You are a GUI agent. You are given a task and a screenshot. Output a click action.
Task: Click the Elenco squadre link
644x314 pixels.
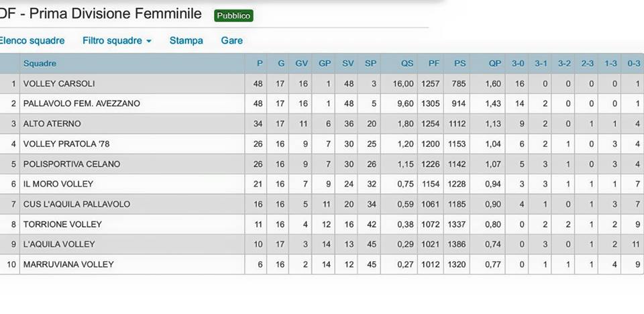[x=32, y=41]
